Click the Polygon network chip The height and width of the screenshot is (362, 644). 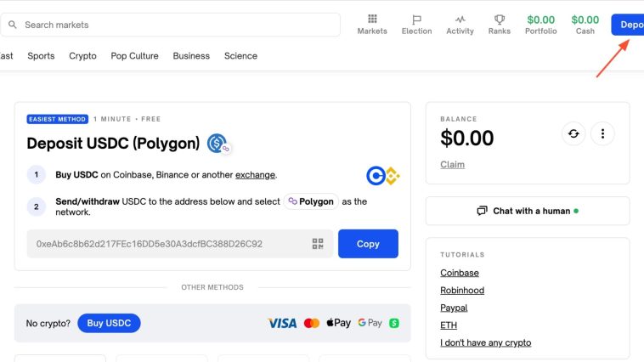pos(311,201)
